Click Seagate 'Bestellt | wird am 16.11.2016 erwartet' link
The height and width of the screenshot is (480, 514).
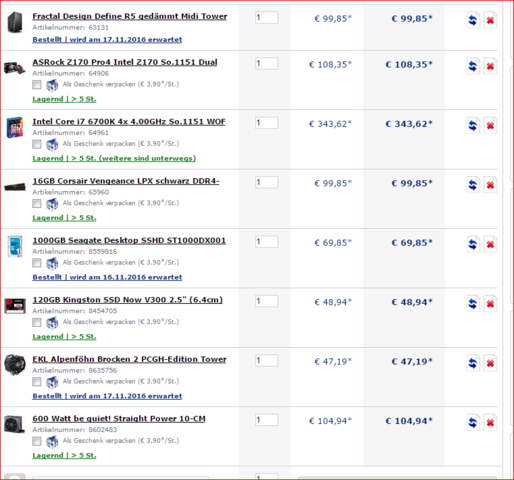coord(107,277)
